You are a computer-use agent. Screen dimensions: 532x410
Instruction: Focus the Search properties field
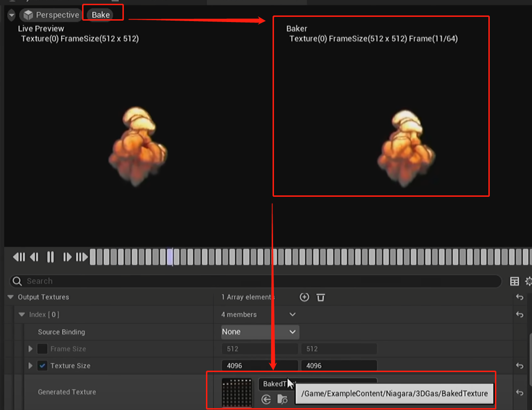tap(256, 281)
